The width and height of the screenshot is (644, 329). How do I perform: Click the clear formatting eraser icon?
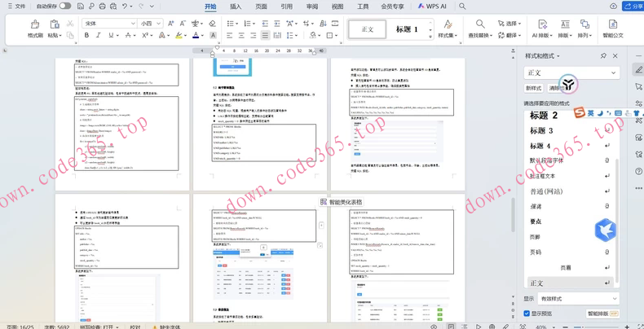(212, 24)
